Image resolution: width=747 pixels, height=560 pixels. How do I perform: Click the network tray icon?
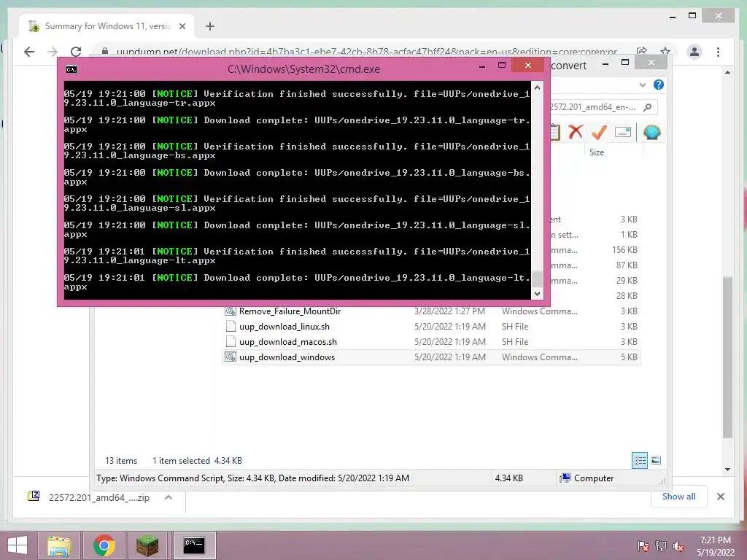(661, 545)
